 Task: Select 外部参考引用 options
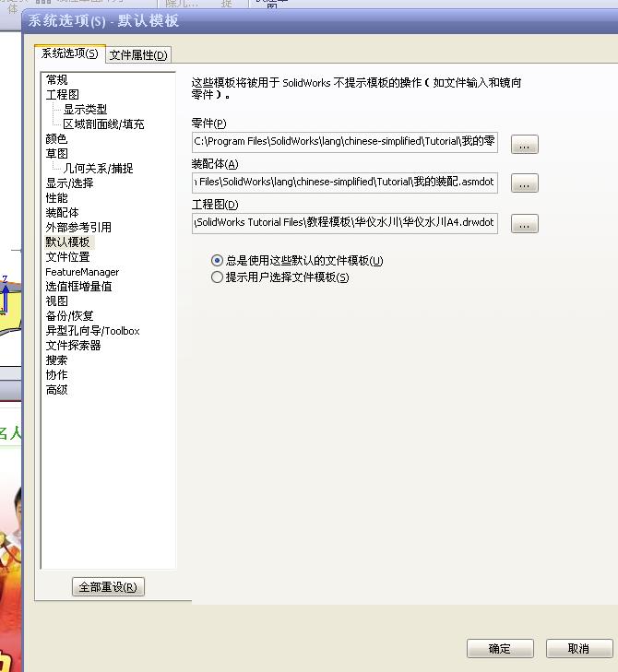[x=78, y=227]
